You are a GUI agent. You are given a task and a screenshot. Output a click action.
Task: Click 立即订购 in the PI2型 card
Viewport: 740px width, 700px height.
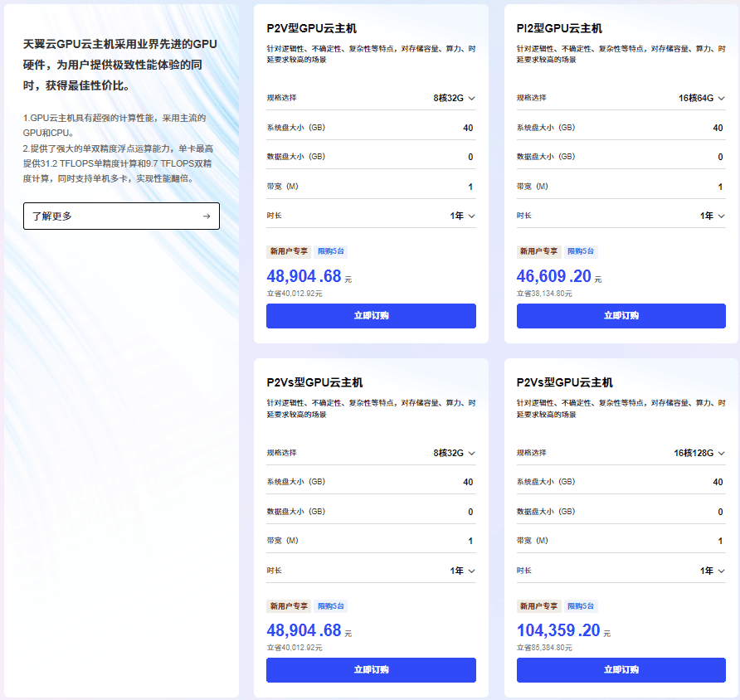coord(621,315)
